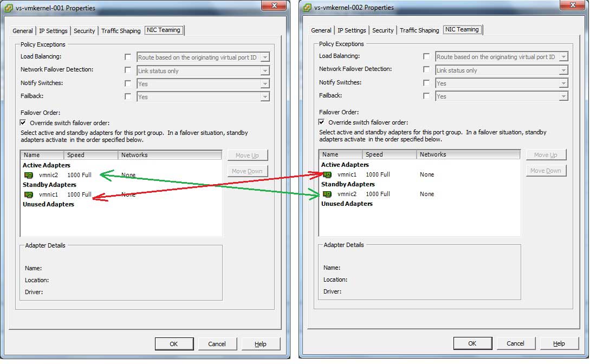This screenshot has width=596, height=364.
Task: Enable Load Balancing checkbox in vmkernel-001
Action: (128, 57)
